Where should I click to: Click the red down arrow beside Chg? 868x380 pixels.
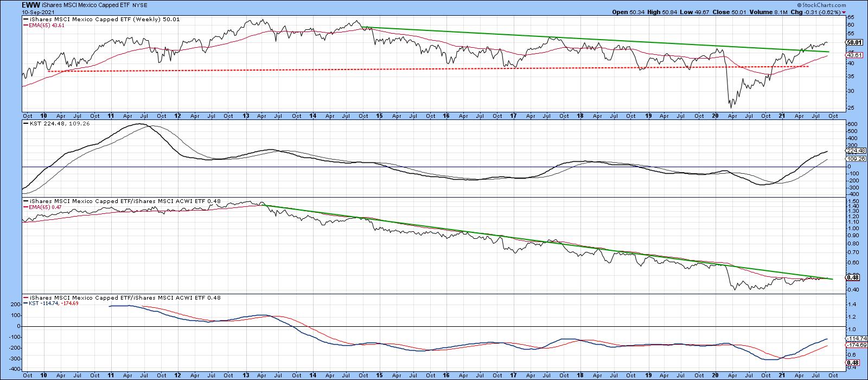(x=844, y=12)
